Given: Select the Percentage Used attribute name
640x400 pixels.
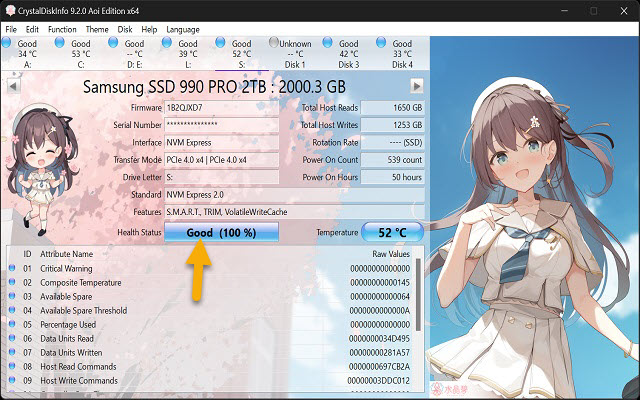Looking at the screenshot, I should point(68,324).
